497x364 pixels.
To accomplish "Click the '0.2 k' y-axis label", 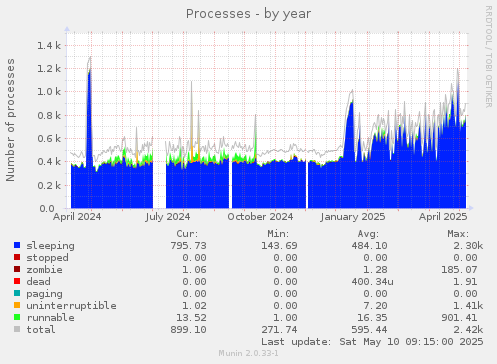I will (49, 185).
